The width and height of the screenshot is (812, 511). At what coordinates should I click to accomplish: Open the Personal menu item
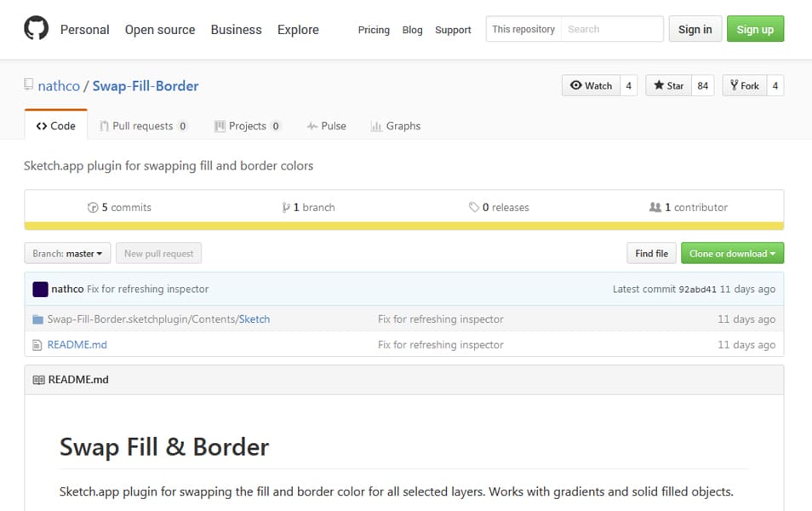point(85,30)
